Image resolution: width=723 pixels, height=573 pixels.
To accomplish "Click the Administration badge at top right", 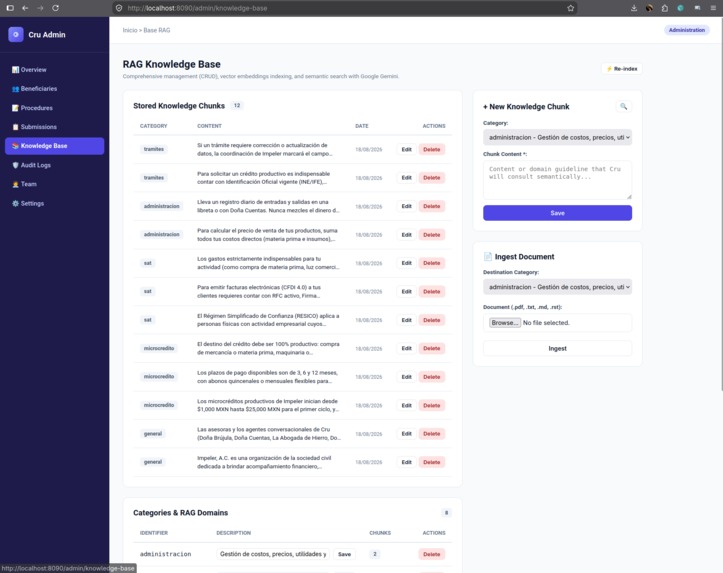I will (x=687, y=30).
